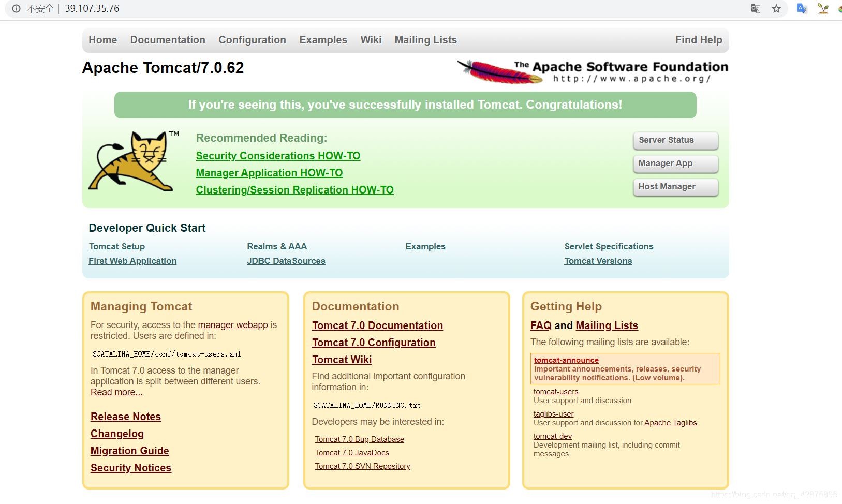Go to the Mailing Lists nav item

click(425, 40)
